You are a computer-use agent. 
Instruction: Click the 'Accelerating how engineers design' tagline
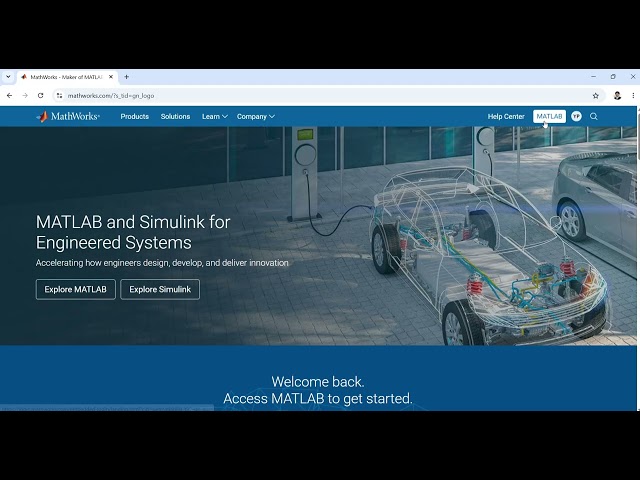point(162,263)
